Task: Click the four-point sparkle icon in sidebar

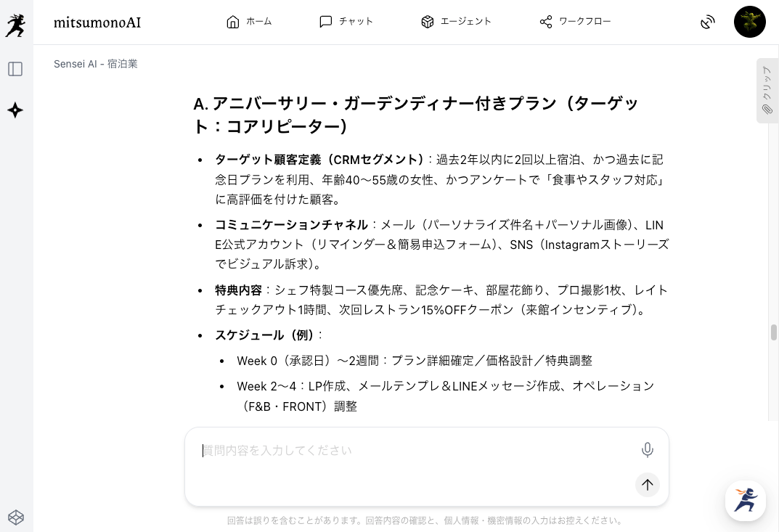Action: click(x=15, y=110)
